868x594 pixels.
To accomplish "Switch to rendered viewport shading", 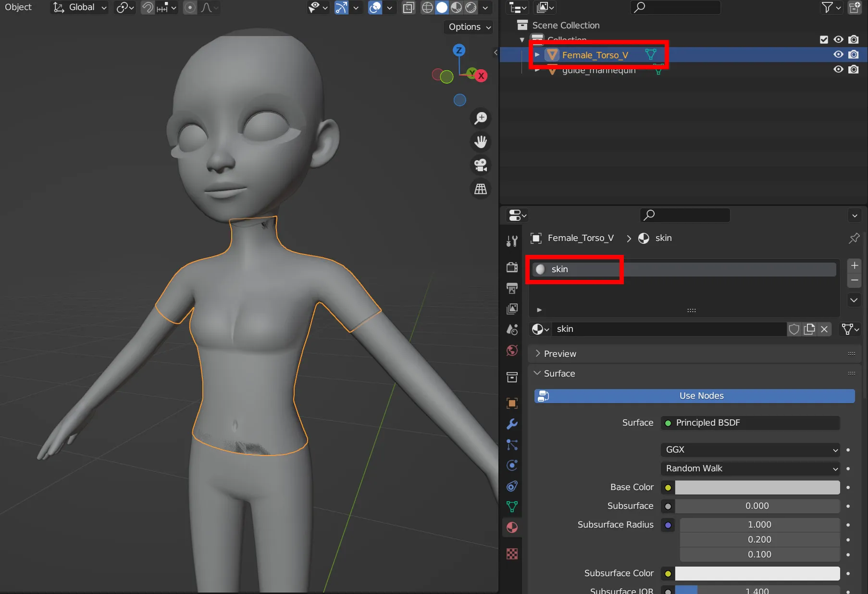I will tap(471, 7).
